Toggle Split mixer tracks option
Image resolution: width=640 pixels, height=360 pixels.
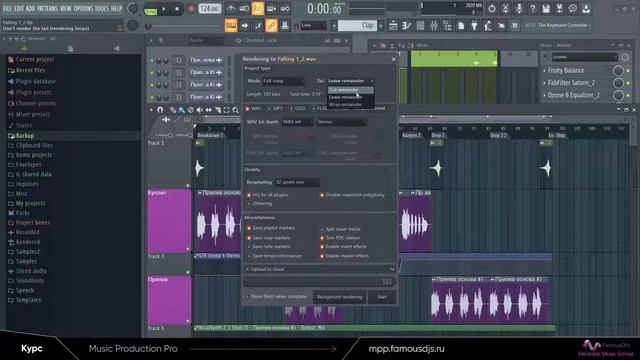340,229
